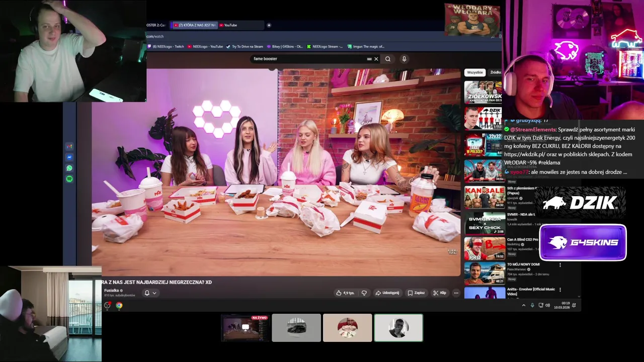Viewport: 644px width, 362px height.
Task: Open the sidebar Messenger icon
Action: 69,157
